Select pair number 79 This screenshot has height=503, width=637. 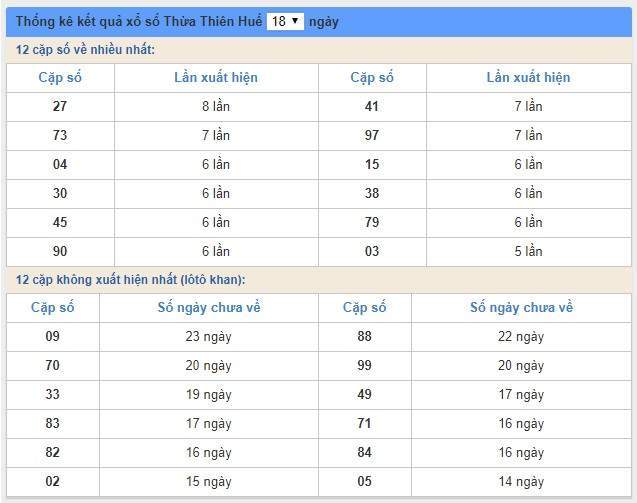point(372,223)
